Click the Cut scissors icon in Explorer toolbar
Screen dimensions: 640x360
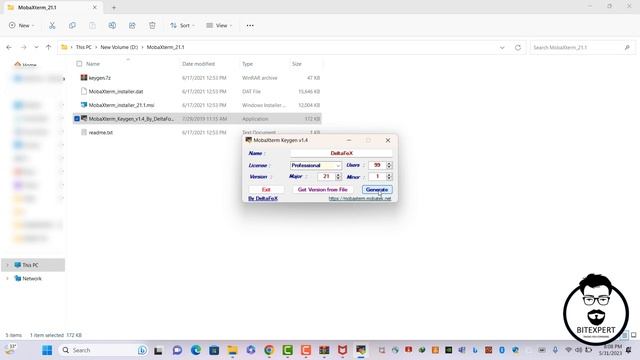pos(52,25)
